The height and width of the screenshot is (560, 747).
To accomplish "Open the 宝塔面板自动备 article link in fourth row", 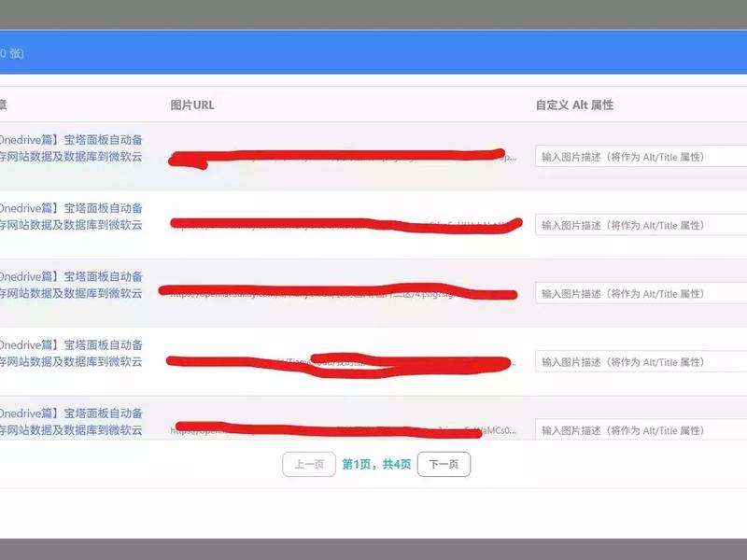I will (x=71, y=354).
